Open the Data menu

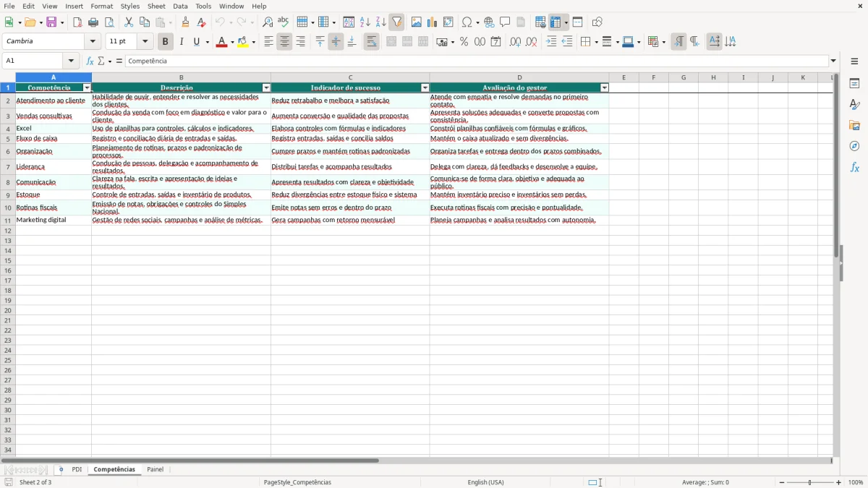tap(180, 6)
